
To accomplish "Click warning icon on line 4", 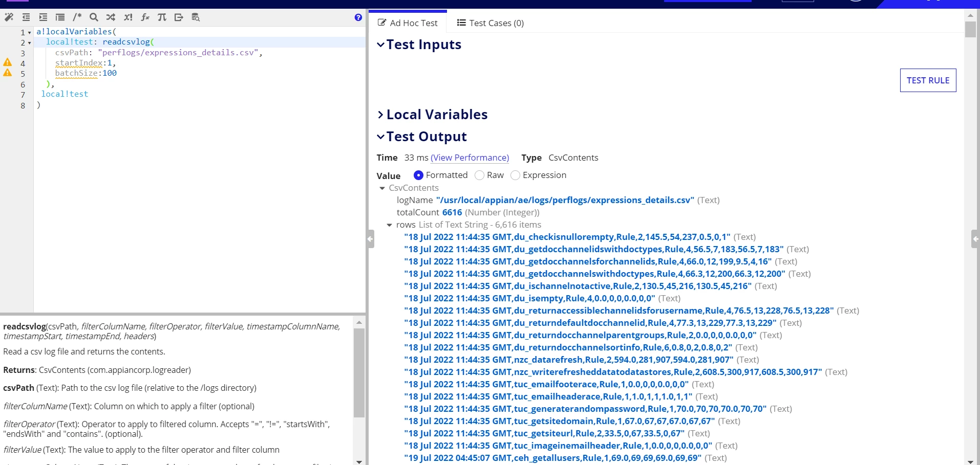I will coord(8,62).
